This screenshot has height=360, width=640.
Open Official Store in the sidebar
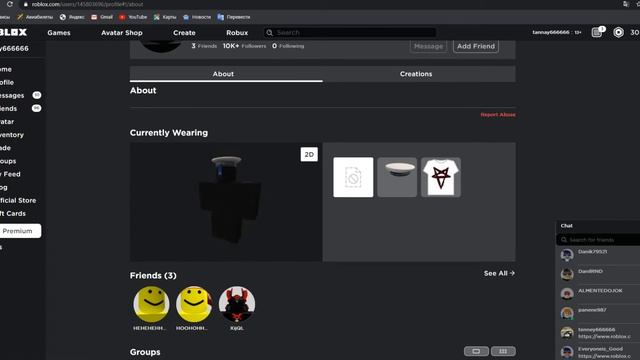pyautogui.click(x=18, y=200)
